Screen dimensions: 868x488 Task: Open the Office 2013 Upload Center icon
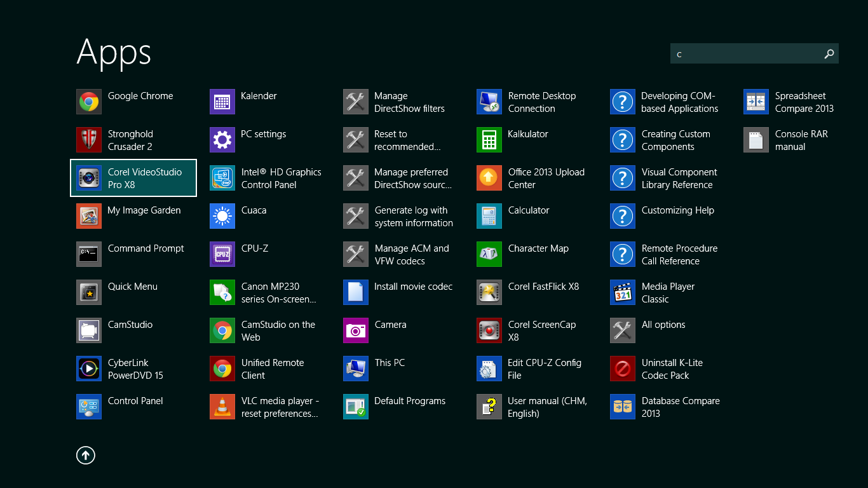[x=489, y=178]
